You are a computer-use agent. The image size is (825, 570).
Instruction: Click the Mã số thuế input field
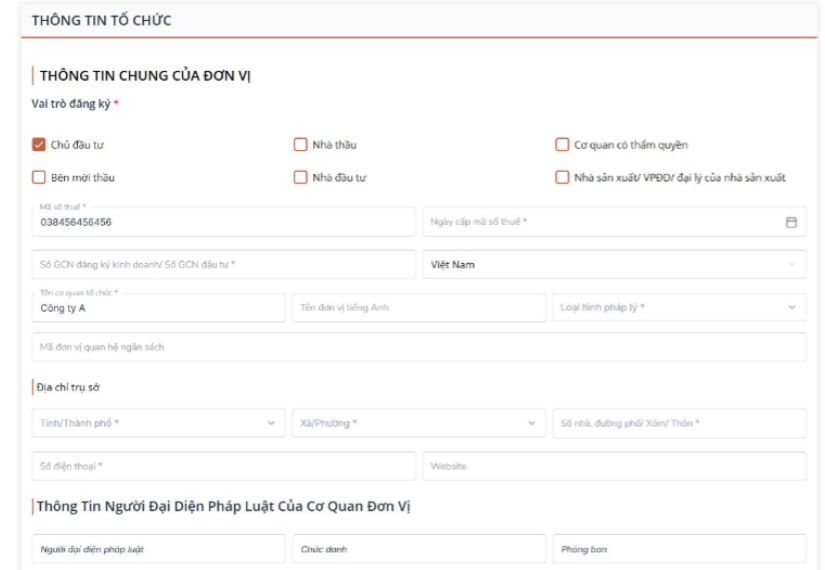coord(224,222)
